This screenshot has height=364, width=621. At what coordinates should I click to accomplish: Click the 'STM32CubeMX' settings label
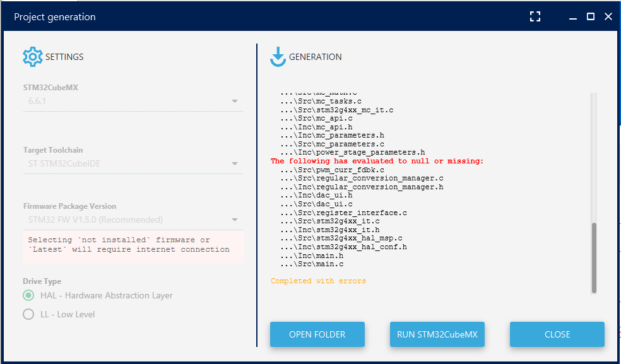[50, 88]
